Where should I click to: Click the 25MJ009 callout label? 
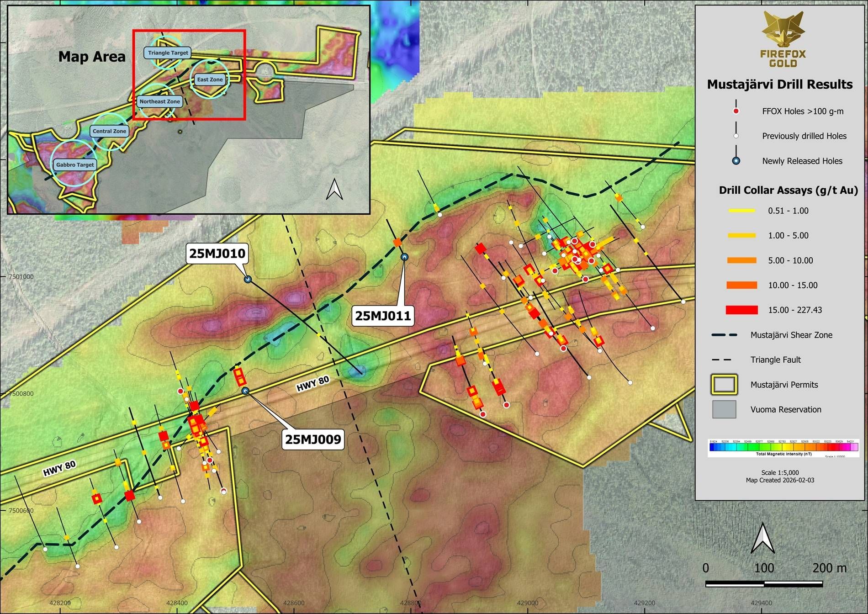point(313,439)
